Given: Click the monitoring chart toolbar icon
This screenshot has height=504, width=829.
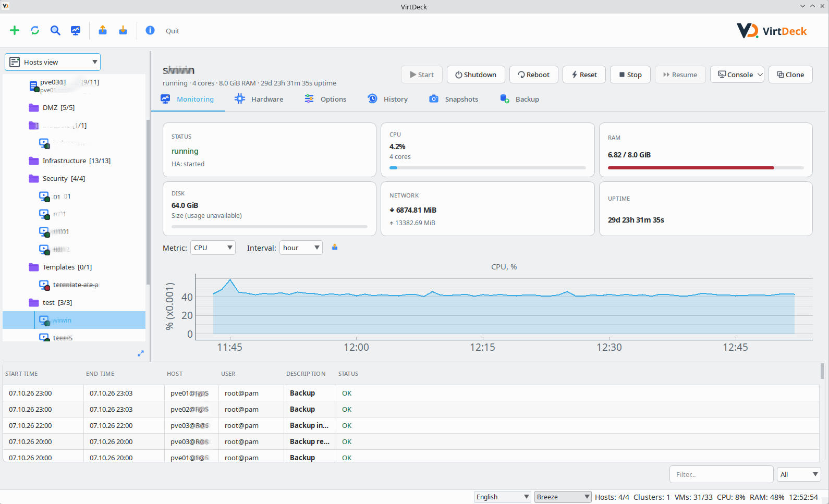Looking at the screenshot, I should (x=76, y=30).
